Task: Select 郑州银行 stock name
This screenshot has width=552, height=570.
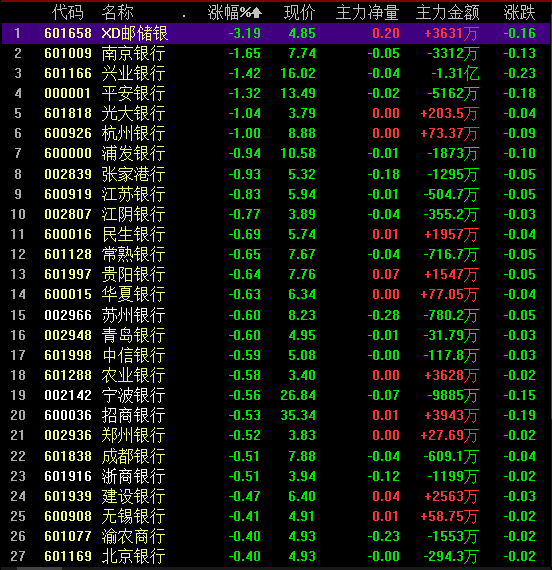Action: 133,435
